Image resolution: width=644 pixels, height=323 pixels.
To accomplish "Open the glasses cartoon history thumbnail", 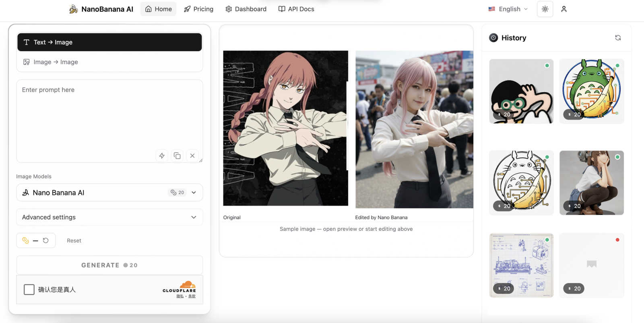I will pos(521,91).
